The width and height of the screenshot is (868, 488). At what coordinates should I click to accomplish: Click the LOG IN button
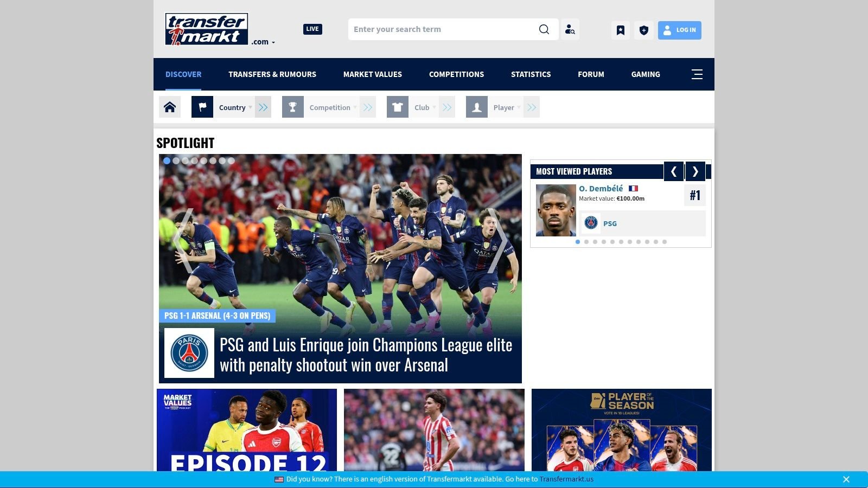tap(680, 30)
